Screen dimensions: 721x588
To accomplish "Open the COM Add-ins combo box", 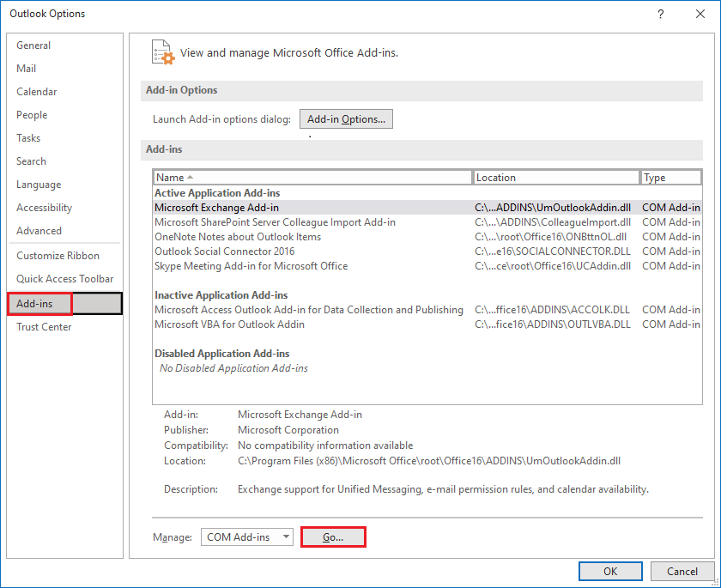I will [246, 536].
